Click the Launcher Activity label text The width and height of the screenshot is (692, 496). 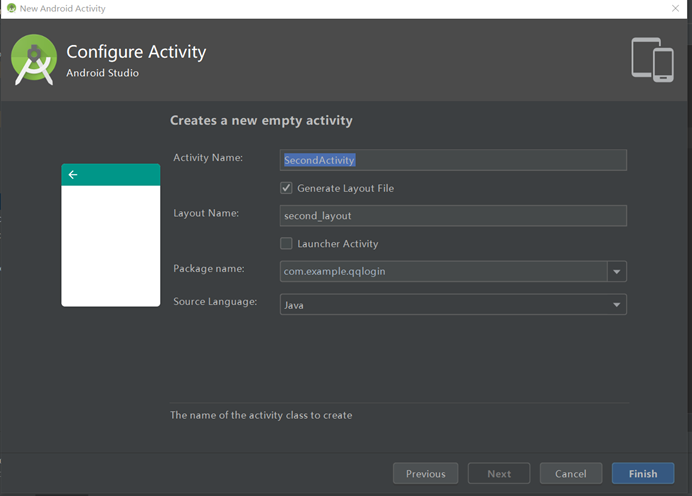(x=337, y=244)
